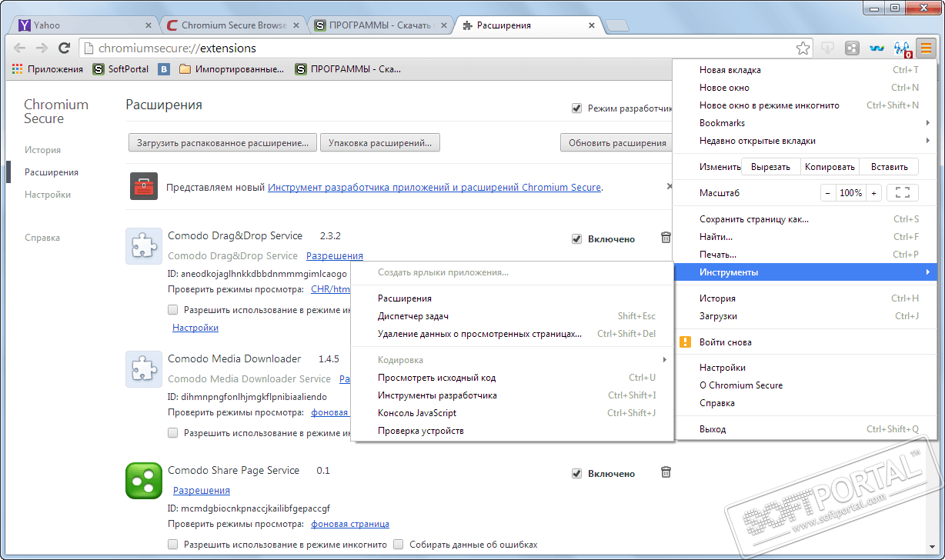This screenshot has width=945, height=560.
Task: Decrease zoom with the minus button
Action: click(828, 193)
